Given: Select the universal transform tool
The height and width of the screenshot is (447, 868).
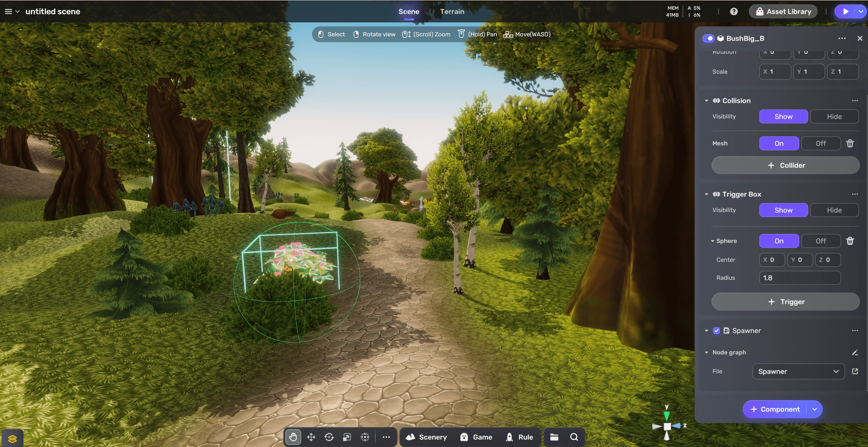Looking at the screenshot, I should pos(365,437).
